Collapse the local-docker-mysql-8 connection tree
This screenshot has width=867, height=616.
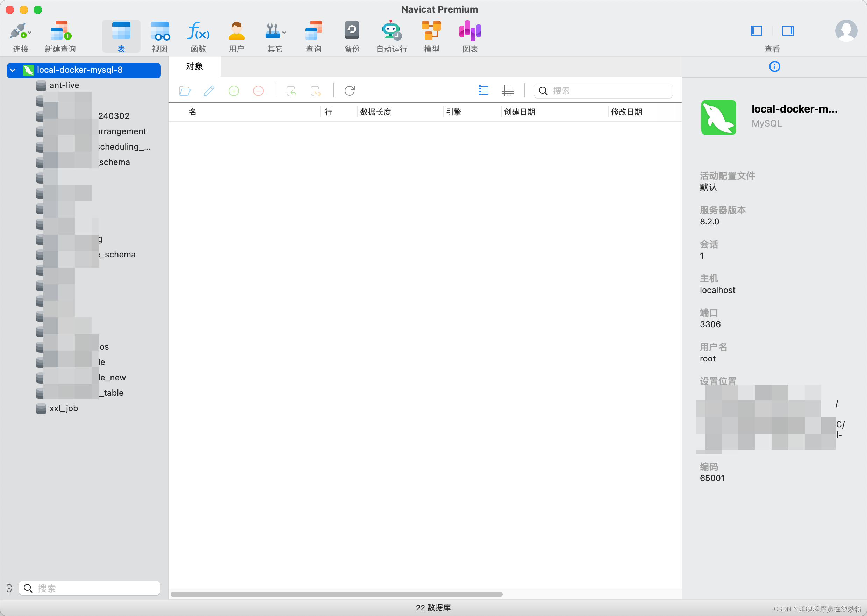tap(13, 70)
